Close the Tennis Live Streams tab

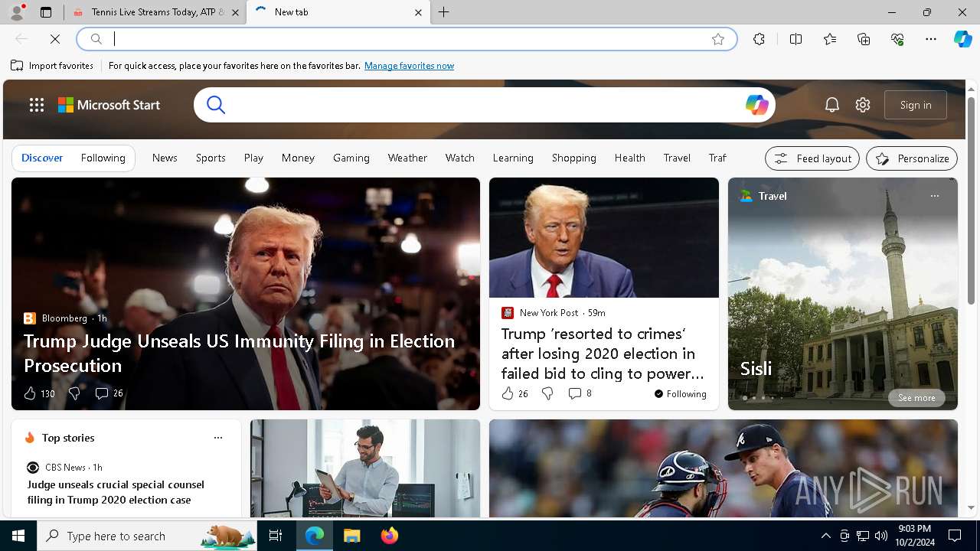pyautogui.click(x=235, y=12)
